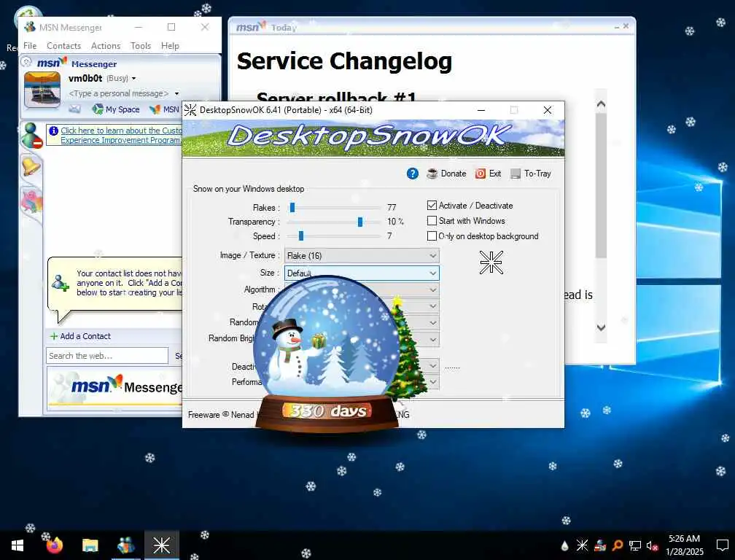Select the contacts tab with globe person icon
Viewport: 735px width, 560px height.
pos(31,136)
